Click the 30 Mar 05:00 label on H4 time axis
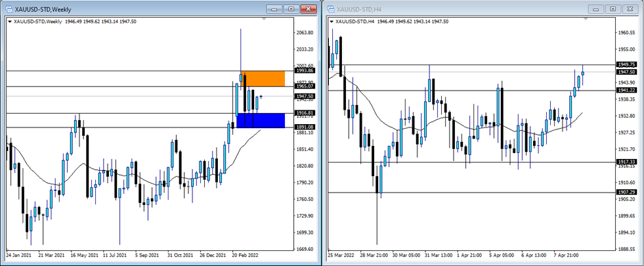 pyautogui.click(x=406, y=255)
